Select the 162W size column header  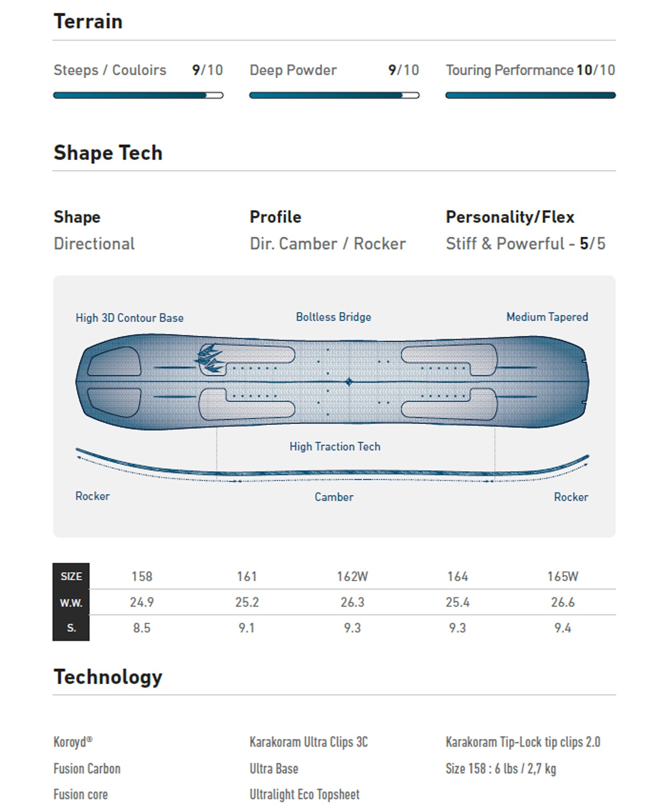pos(352,576)
